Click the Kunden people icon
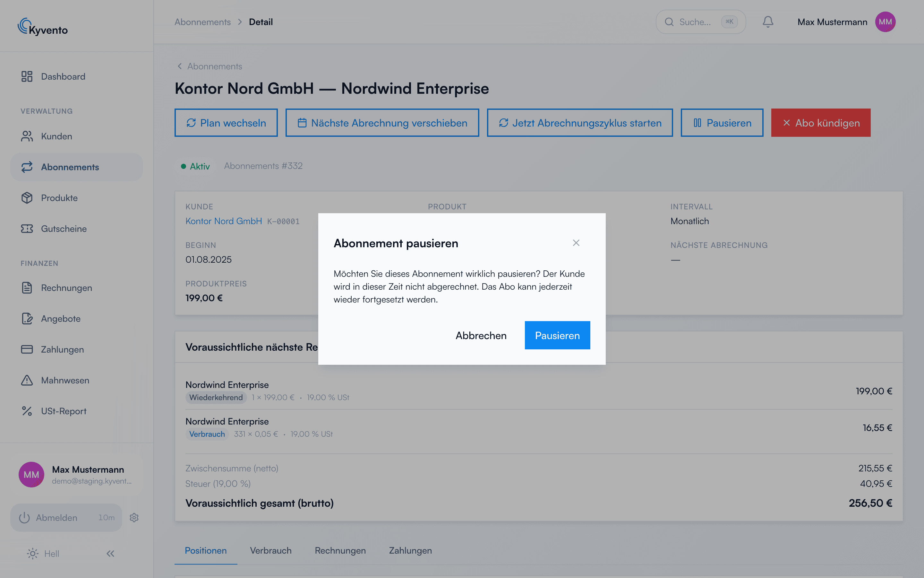 27,136
